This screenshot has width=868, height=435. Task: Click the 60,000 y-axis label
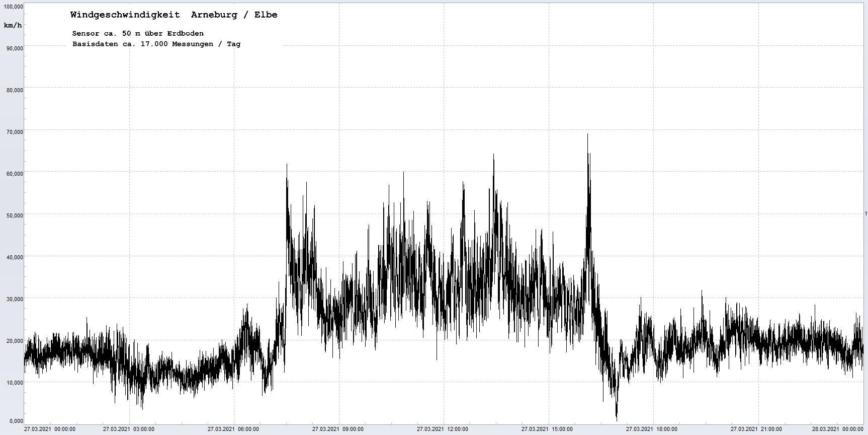(x=14, y=174)
